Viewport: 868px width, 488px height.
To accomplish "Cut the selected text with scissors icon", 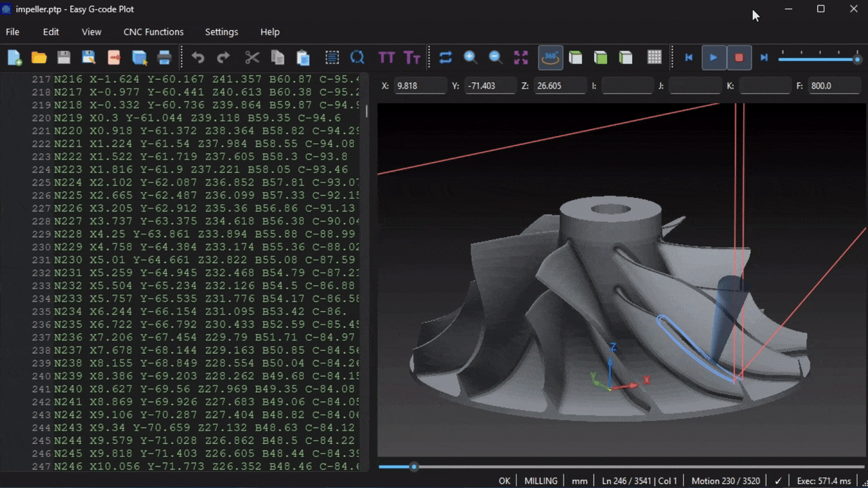I will [252, 58].
